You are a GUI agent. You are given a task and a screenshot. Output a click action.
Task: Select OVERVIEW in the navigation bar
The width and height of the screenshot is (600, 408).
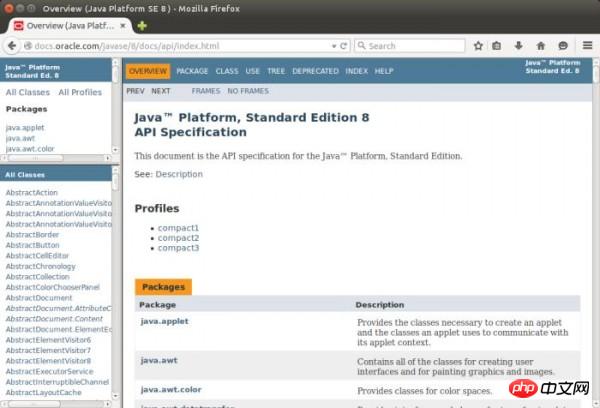148,71
